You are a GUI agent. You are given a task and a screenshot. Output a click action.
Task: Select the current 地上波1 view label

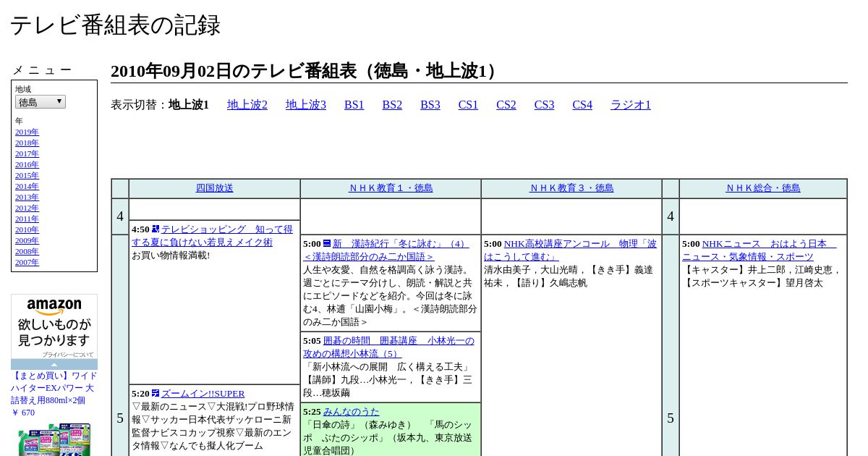[189, 105]
